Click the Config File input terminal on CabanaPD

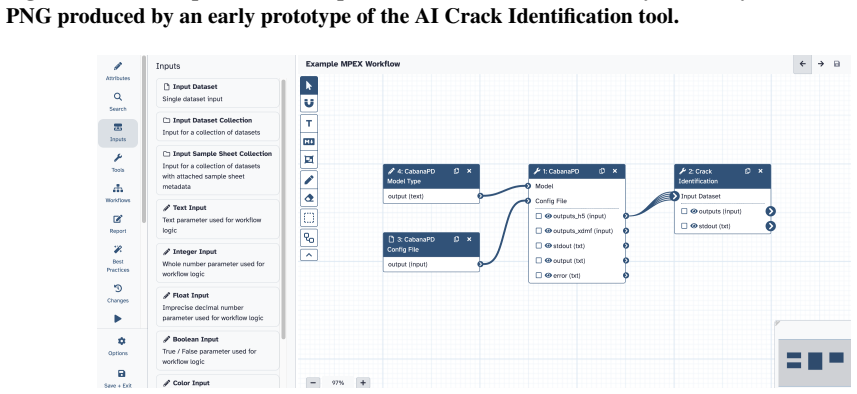click(529, 201)
